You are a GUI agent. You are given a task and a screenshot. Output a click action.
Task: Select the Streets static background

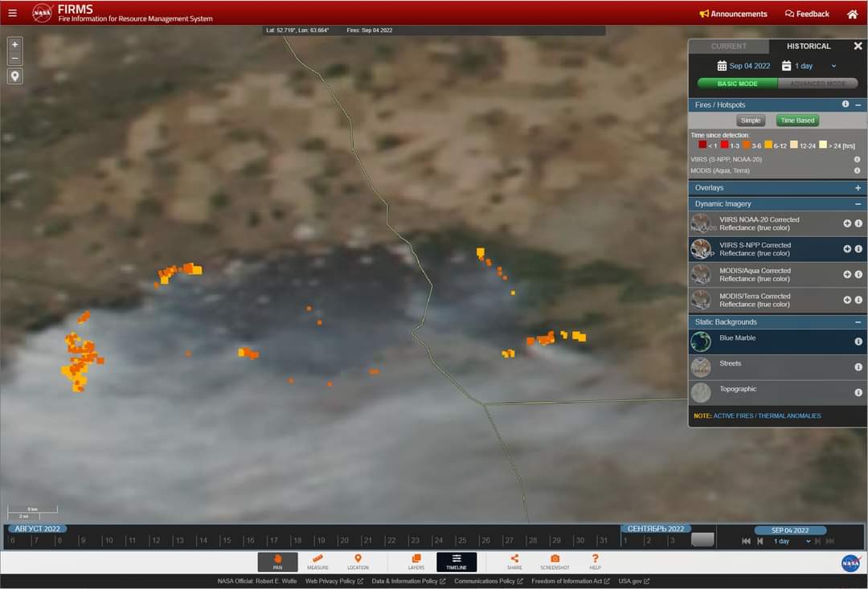(731, 363)
